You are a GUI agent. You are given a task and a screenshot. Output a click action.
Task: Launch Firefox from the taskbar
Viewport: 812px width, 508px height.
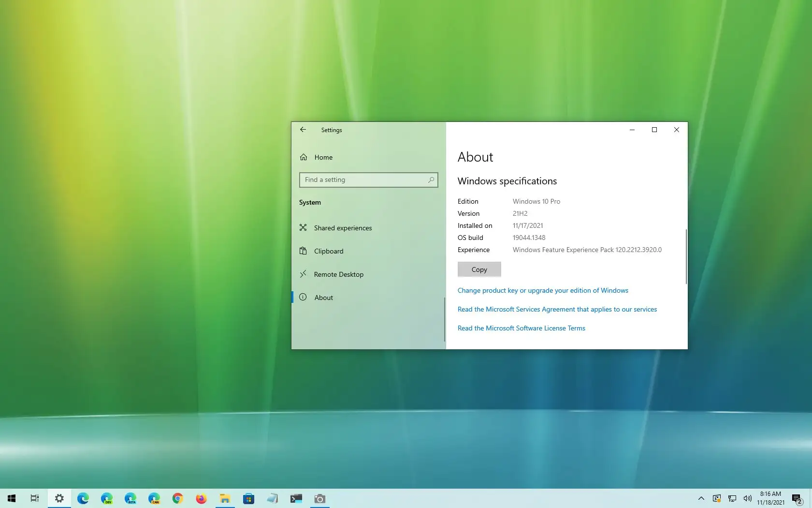(201, 498)
